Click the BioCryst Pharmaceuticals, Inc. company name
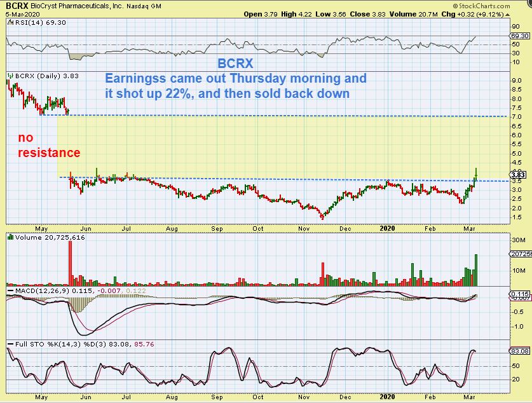The width and height of the screenshot is (532, 403). (77, 6)
